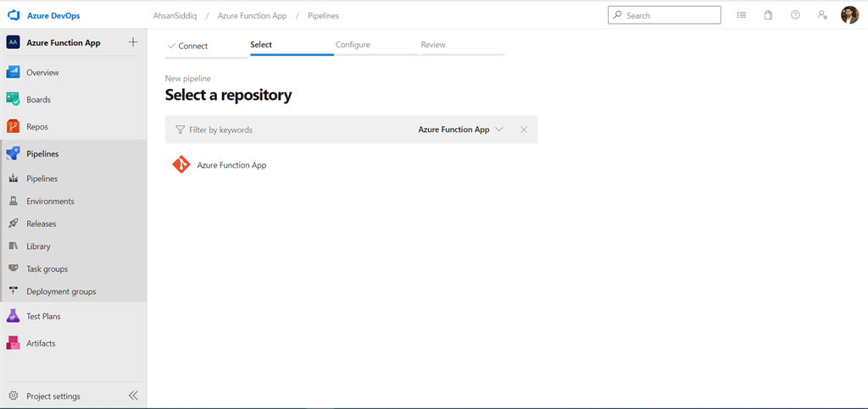Screen dimensions: 868x409
Task: Click the Boards icon
Action: tap(14, 99)
